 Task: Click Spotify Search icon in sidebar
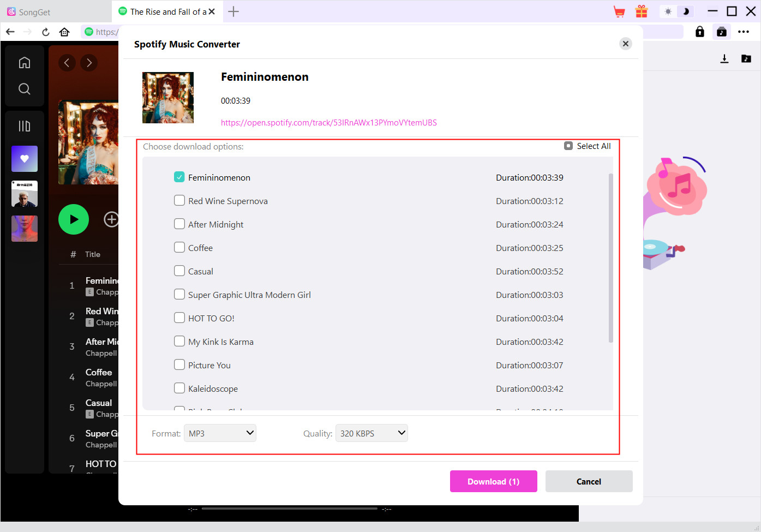click(25, 89)
